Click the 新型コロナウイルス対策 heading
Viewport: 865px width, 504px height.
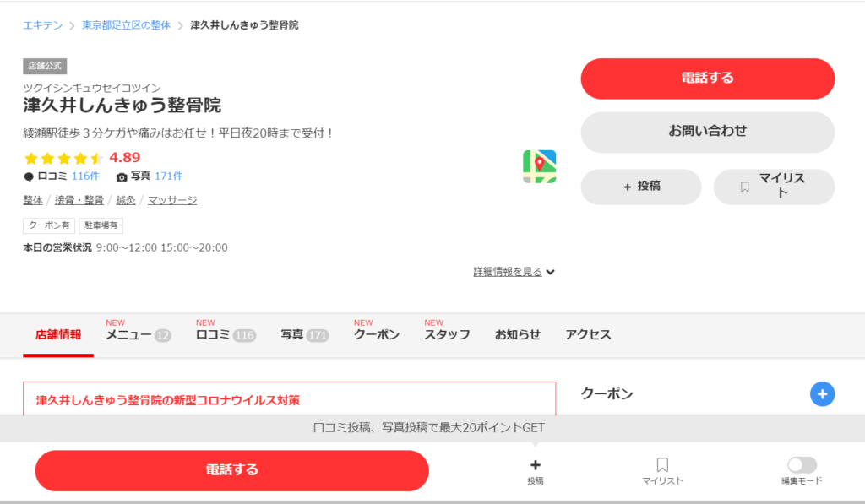pyautogui.click(x=168, y=400)
